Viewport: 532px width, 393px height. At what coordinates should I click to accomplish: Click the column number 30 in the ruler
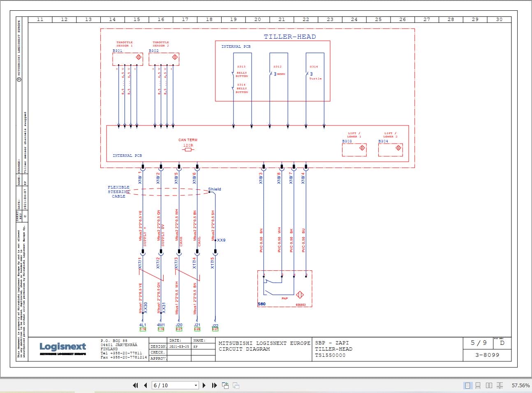click(499, 19)
